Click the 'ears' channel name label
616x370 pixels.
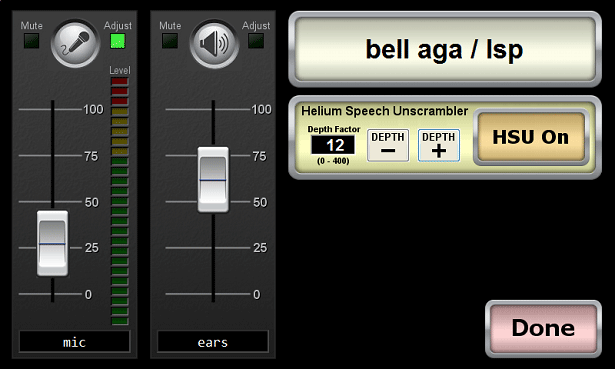coord(213,342)
